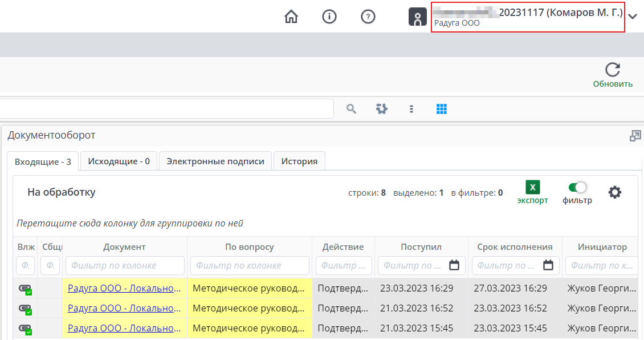Click the puzzle pieces icon
The width and height of the screenshot is (644, 340).
381,108
